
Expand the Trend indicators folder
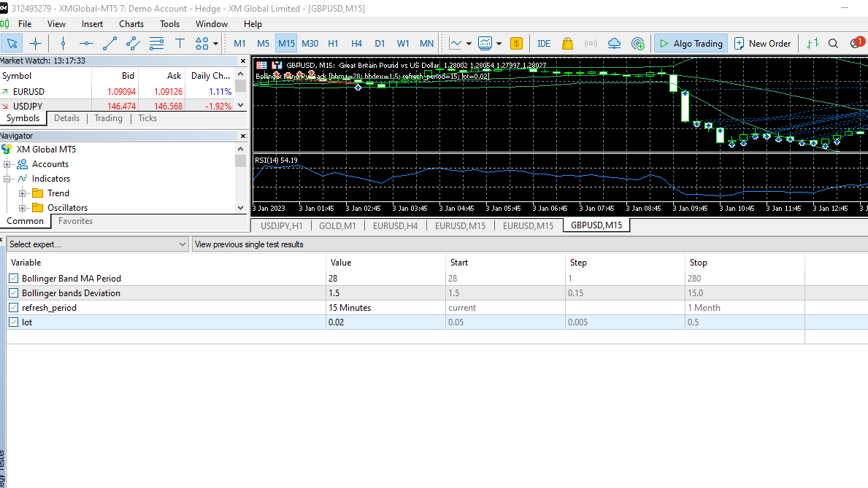click(24, 193)
